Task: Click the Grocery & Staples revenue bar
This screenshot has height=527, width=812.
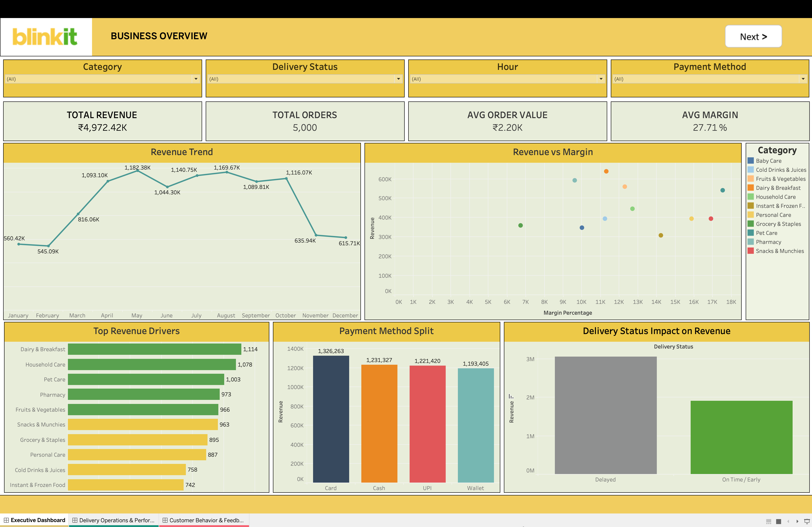Action: 138,440
